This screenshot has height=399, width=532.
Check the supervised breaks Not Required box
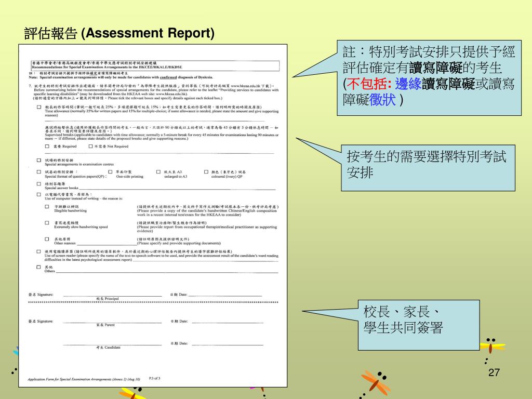click(90, 146)
